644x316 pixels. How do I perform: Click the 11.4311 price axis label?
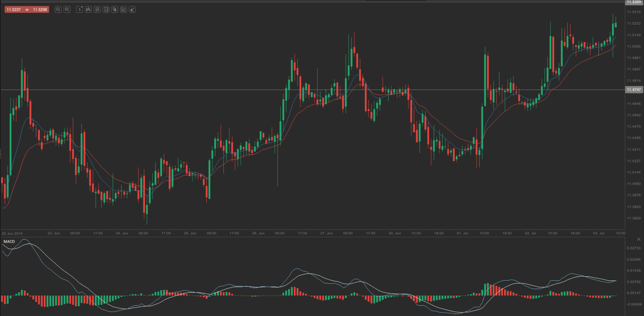pos(634,149)
